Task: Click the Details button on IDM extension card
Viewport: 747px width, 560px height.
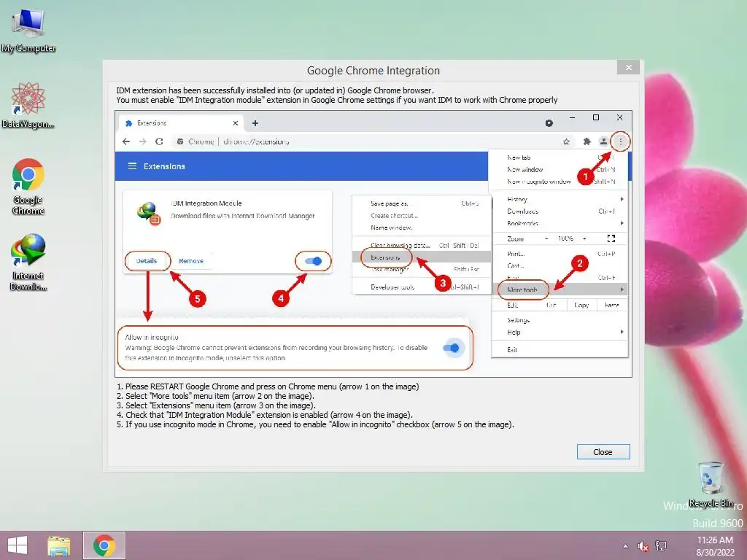Action: point(146,261)
